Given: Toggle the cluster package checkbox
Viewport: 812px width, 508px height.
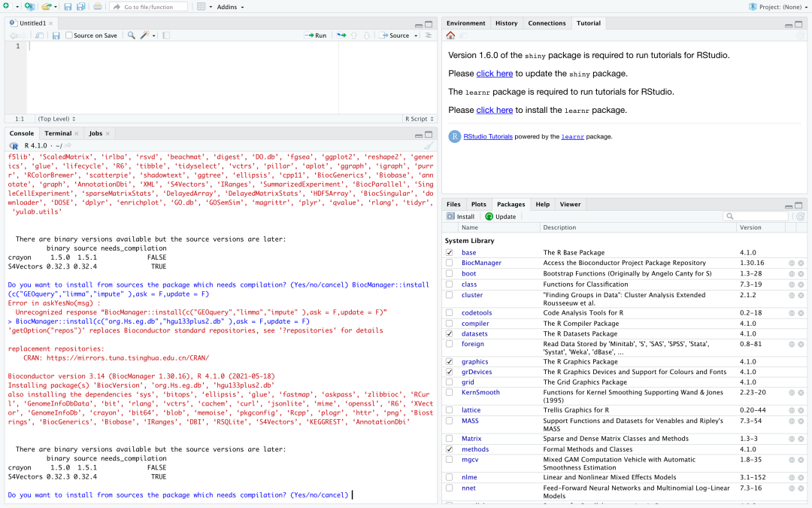Looking at the screenshot, I should 450,295.
